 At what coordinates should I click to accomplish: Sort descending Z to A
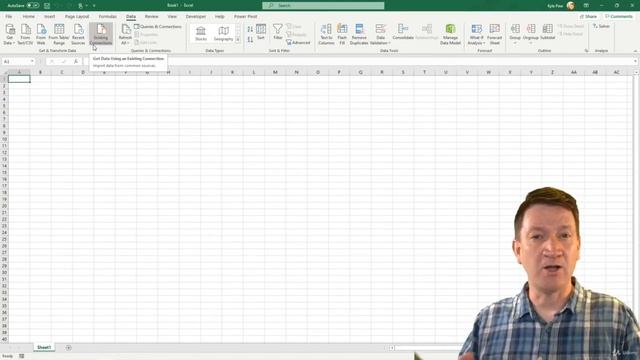coord(250,40)
